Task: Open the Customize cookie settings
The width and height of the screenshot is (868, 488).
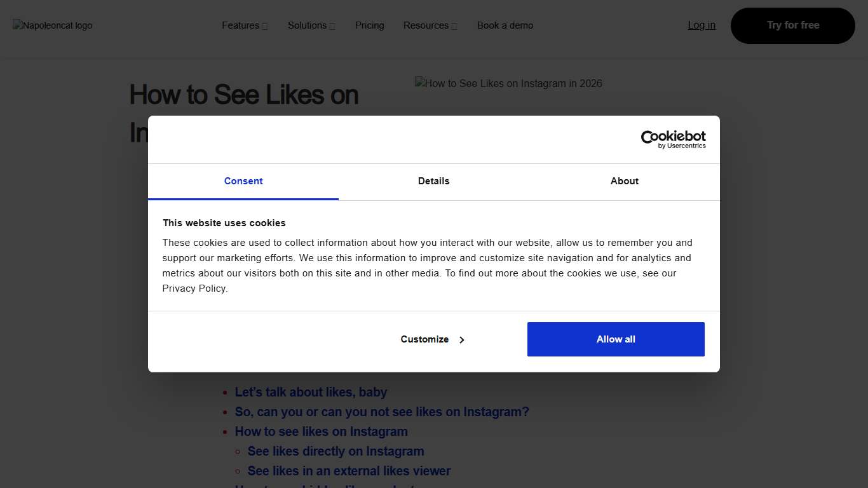Action: [x=424, y=339]
